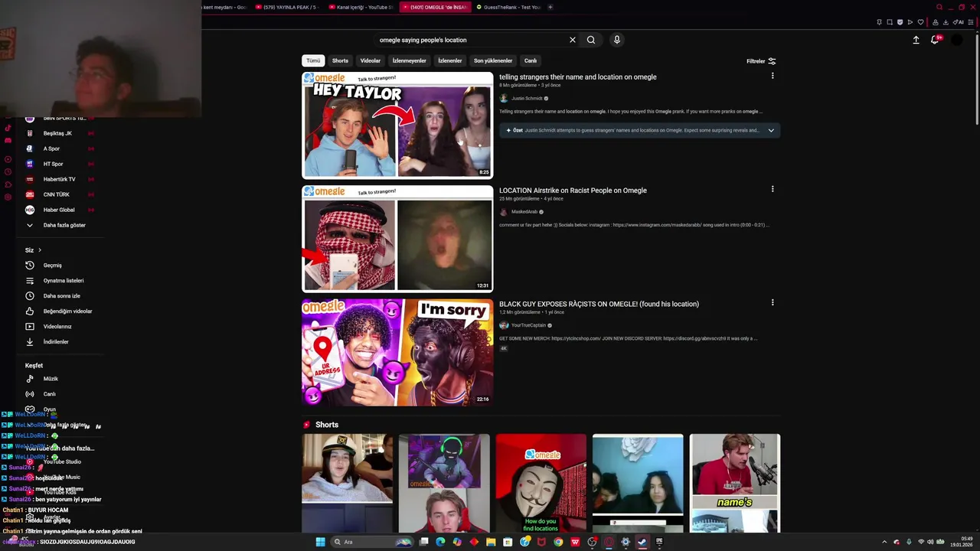This screenshot has width=980, height=551.
Task: Open the browser toolbar pin icon
Action: [879, 22]
